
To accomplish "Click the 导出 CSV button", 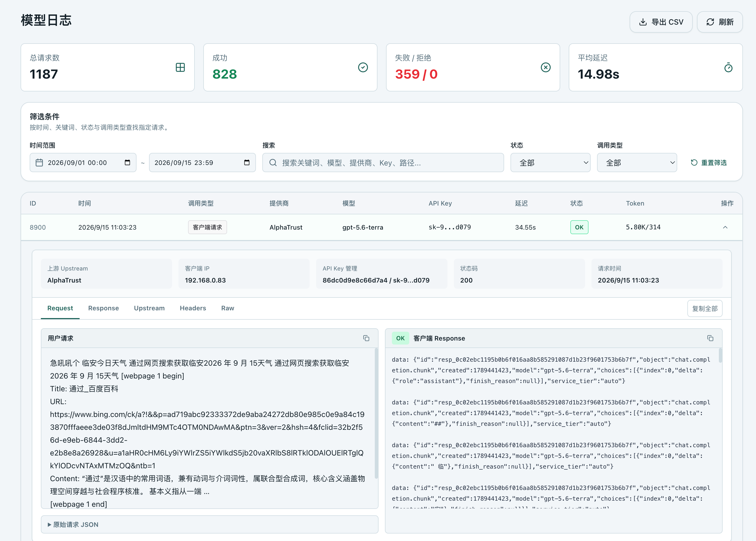I will pos(661,22).
